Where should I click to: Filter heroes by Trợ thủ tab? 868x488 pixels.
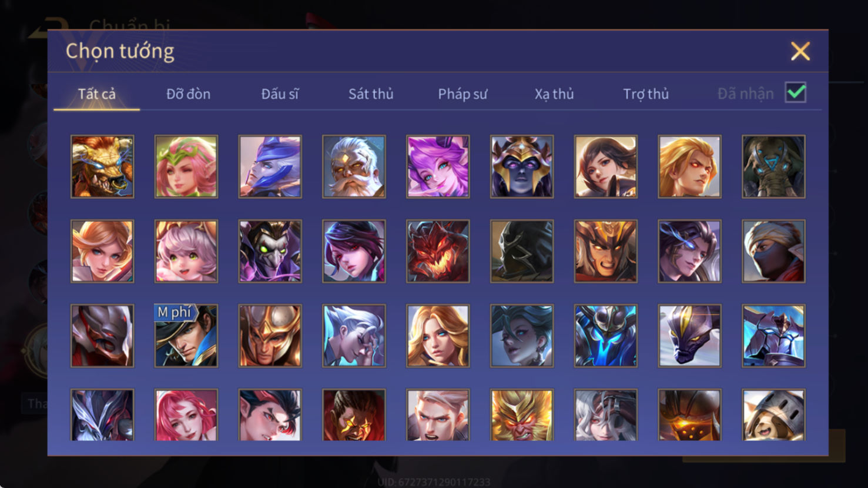click(x=646, y=94)
